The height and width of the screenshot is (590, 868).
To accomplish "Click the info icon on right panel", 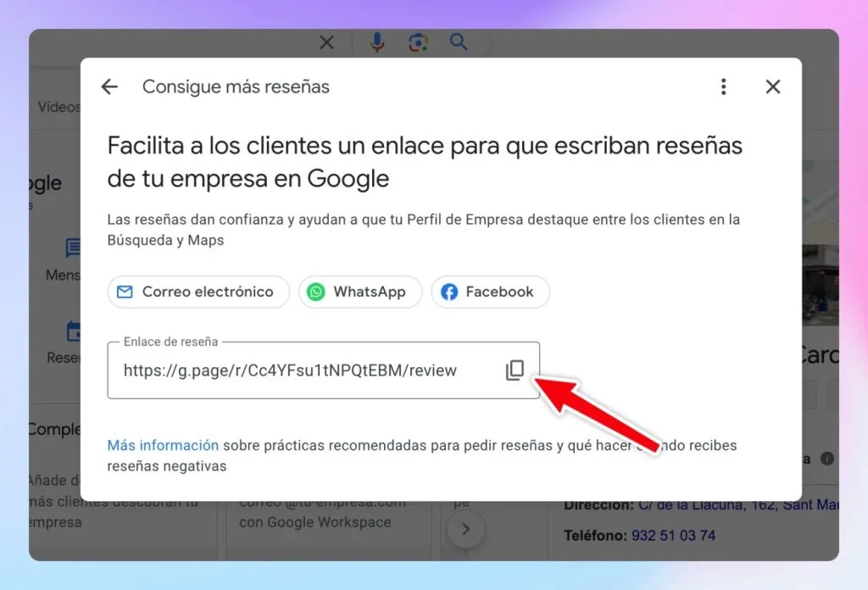I will click(x=827, y=459).
